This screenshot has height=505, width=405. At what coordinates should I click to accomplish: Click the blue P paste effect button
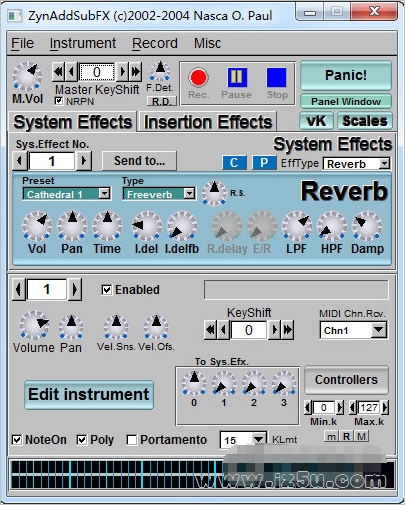[x=264, y=163]
